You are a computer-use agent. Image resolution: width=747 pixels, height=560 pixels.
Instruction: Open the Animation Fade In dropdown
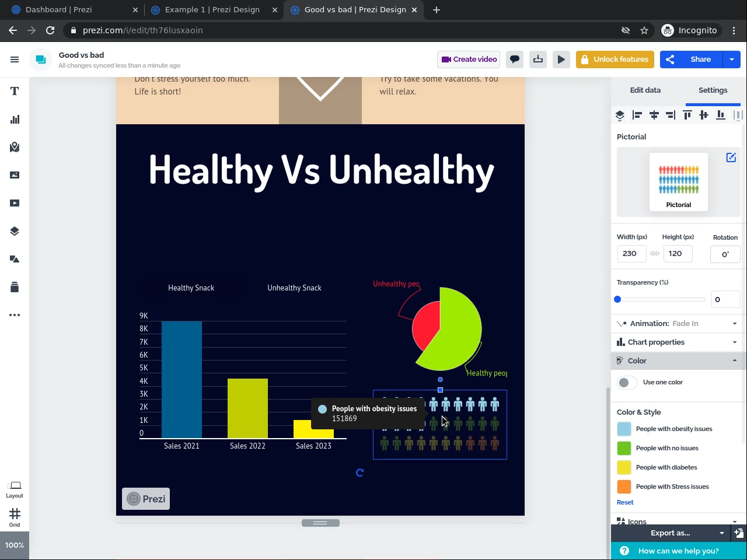point(678,323)
